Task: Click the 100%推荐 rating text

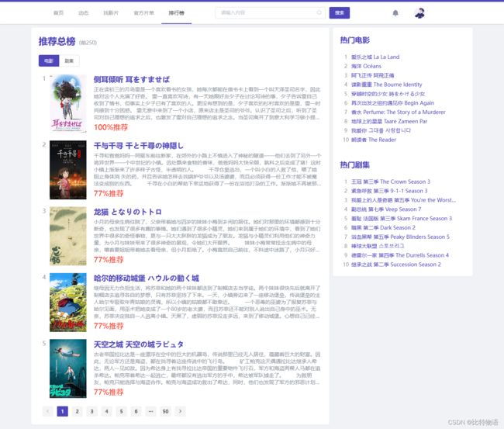Action: [111, 127]
